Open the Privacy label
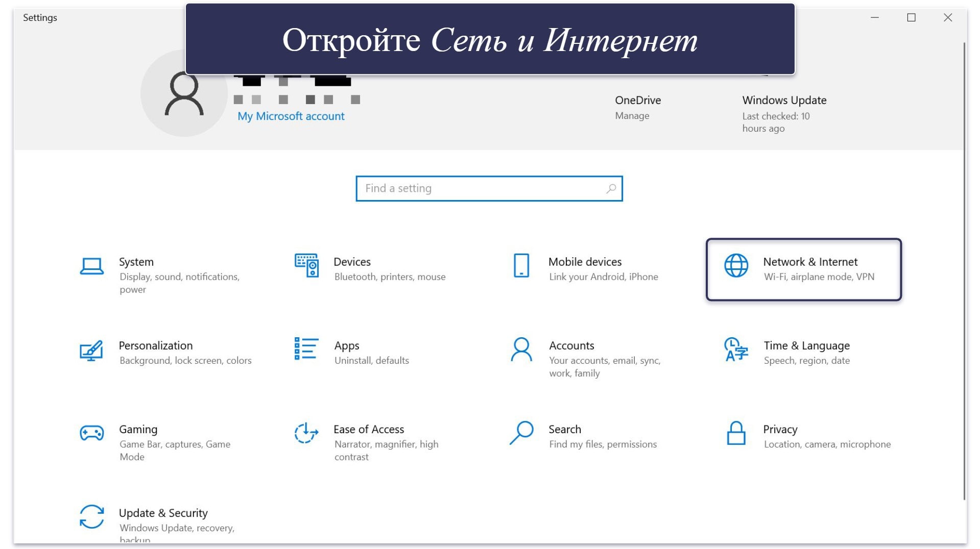 (780, 430)
